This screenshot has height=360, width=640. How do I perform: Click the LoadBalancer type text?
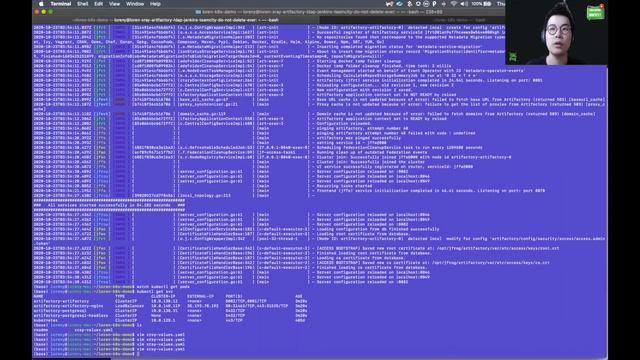[129, 306]
